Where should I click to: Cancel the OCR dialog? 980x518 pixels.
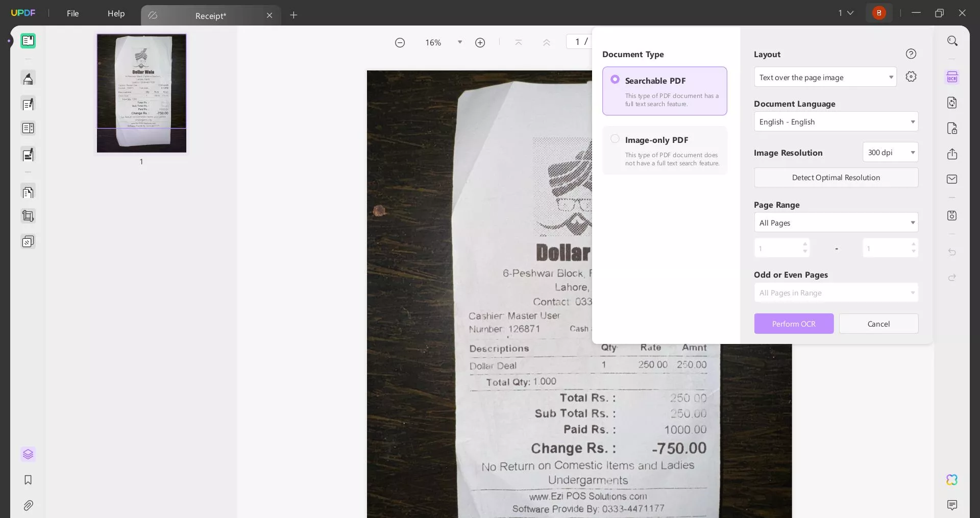878,324
